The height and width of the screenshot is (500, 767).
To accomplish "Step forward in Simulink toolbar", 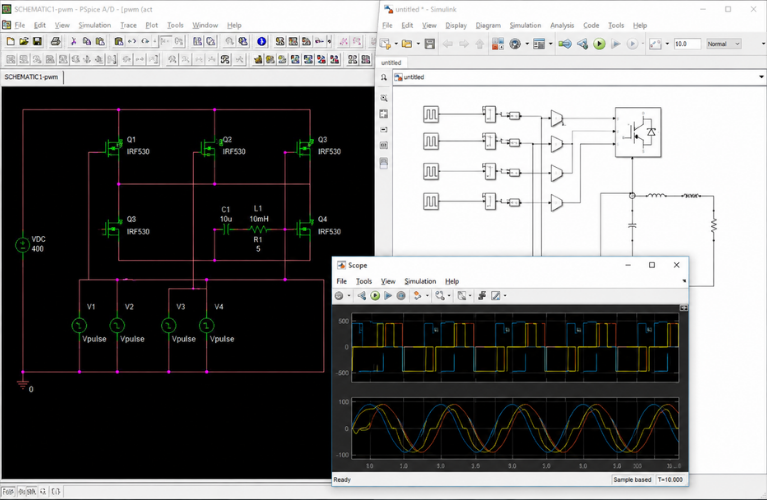I will (616, 44).
